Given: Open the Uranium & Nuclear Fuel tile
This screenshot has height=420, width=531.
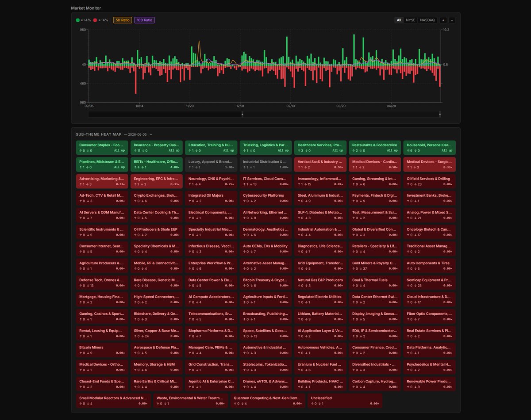Looking at the screenshot, I should point(320,367).
